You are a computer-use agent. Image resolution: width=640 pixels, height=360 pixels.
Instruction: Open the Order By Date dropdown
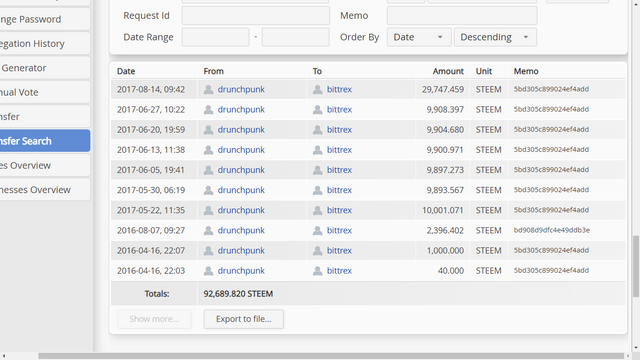pyautogui.click(x=419, y=37)
